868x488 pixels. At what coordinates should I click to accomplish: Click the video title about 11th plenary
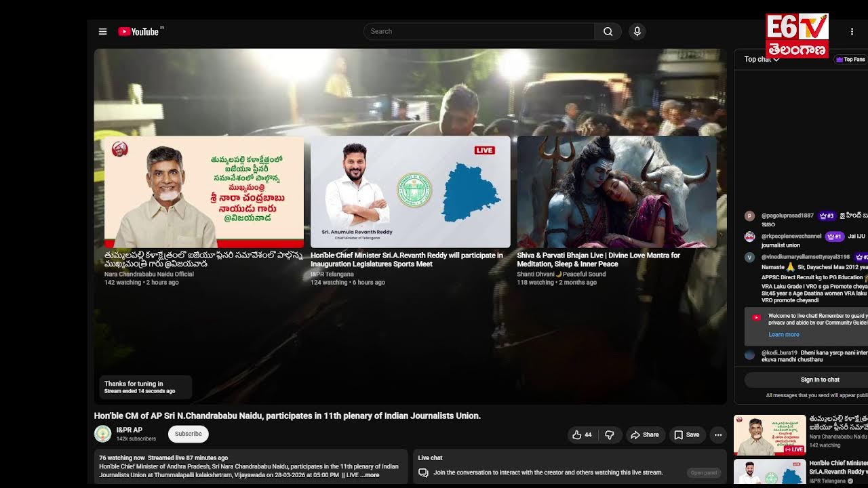[x=288, y=415]
